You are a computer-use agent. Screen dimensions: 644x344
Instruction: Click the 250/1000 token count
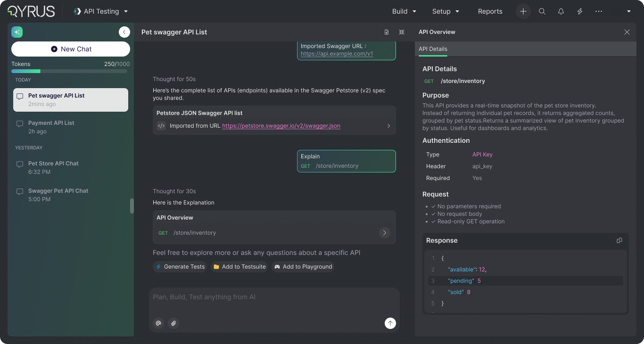pos(117,64)
